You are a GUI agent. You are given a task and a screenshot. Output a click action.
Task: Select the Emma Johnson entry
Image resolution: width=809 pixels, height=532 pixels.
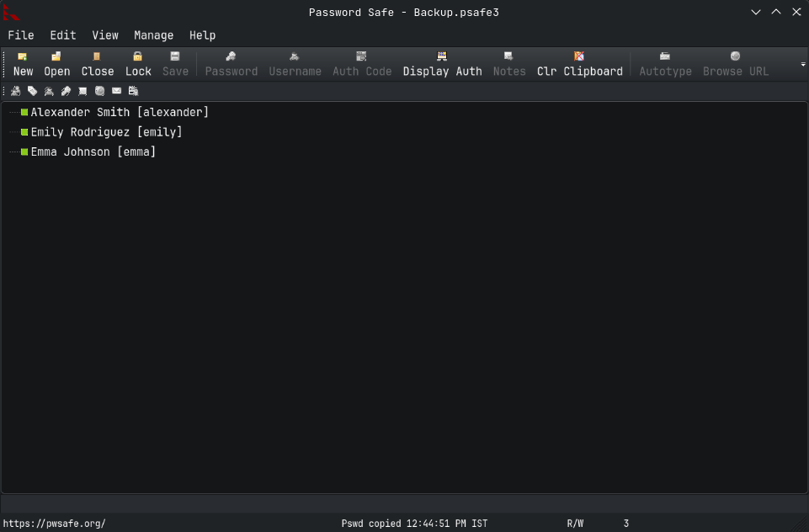(x=93, y=152)
